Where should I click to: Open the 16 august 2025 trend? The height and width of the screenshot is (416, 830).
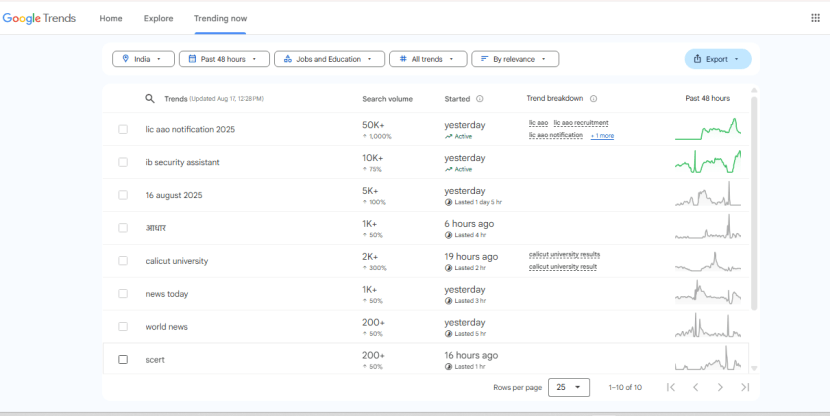[x=174, y=195]
